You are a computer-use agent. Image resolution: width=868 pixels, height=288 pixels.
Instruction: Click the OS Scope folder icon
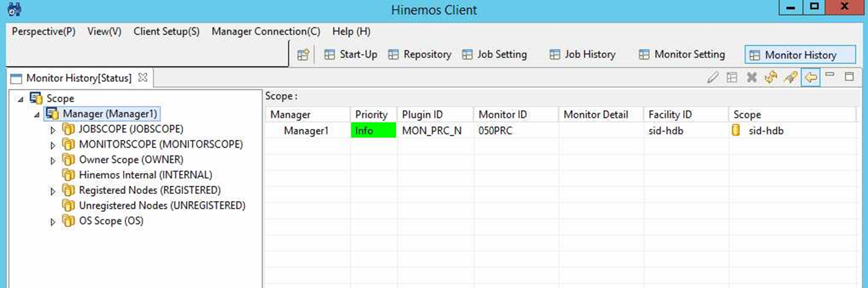[x=69, y=221]
